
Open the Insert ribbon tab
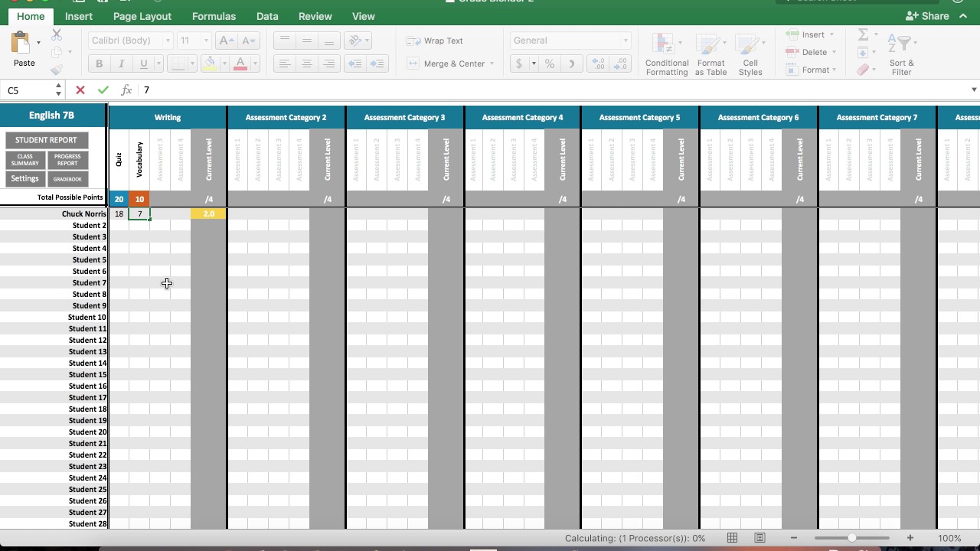click(79, 16)
